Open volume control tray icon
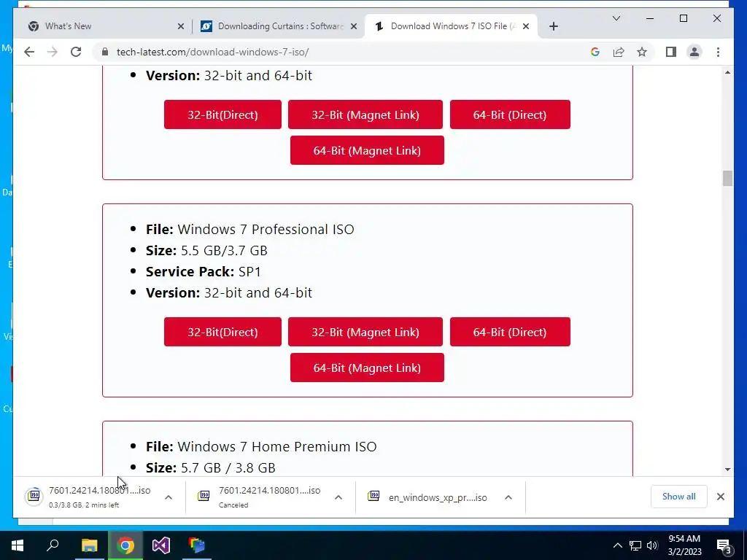 [x=652, y=545]
